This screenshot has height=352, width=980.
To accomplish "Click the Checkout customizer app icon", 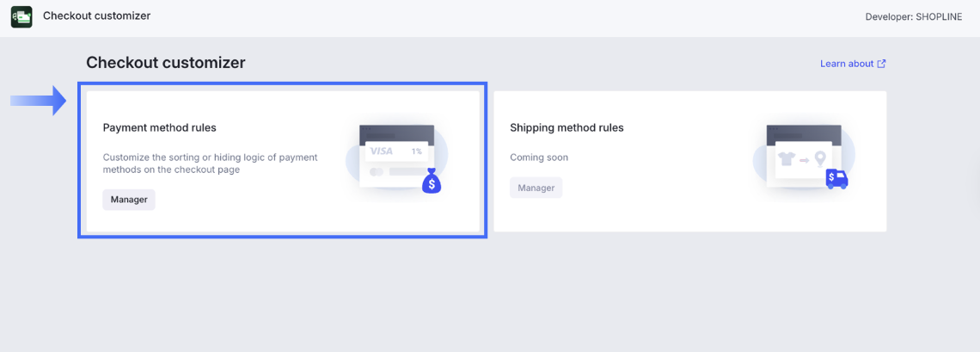I will coord(21,16).
